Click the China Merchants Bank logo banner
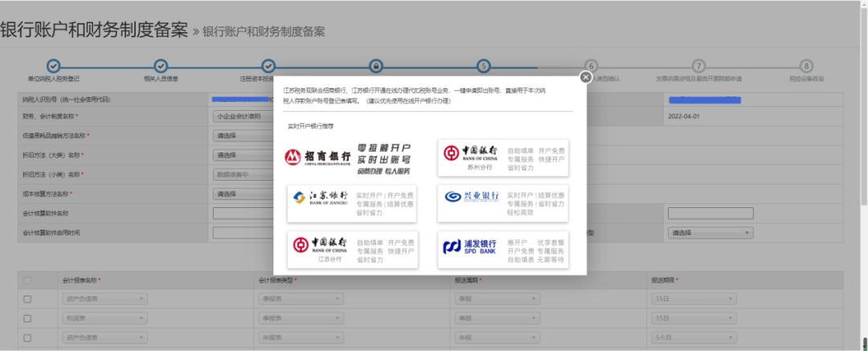The width and height of the screenshot is (868, 351). (x=348, y=157)
